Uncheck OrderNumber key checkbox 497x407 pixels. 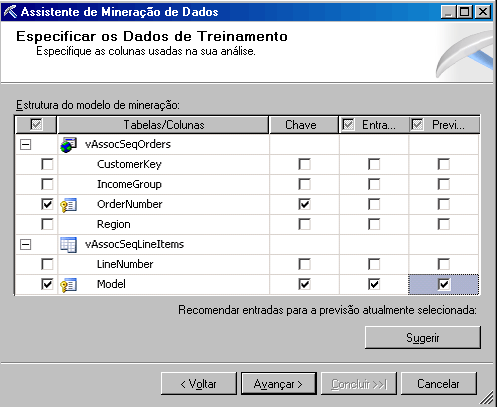point(304,204)
